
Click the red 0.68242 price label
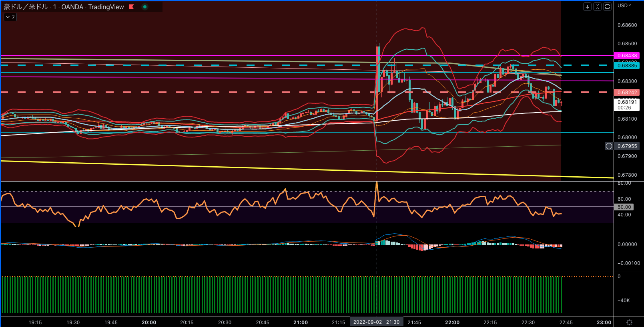[627, 93]
